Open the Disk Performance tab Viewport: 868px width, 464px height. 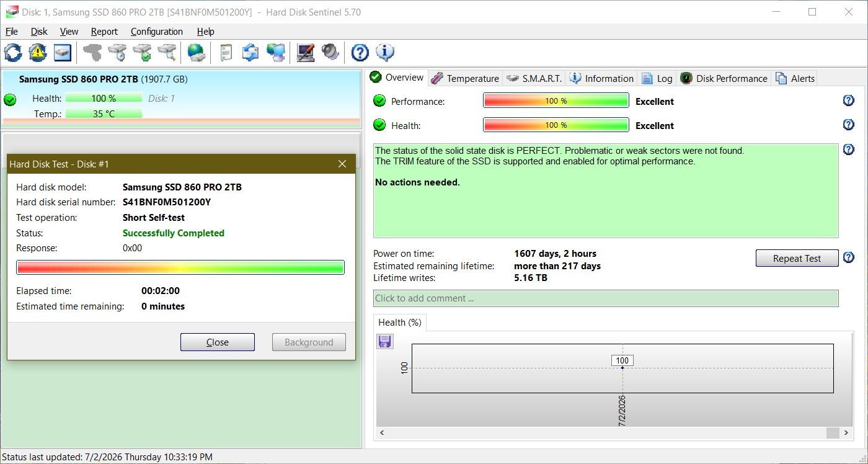coord(724,78)
